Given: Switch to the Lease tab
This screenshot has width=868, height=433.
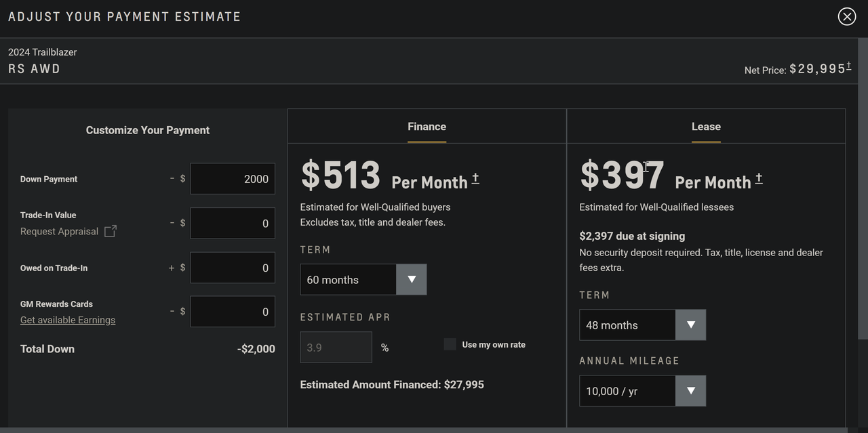Looking at the screenshot, I should pos(706,127).
